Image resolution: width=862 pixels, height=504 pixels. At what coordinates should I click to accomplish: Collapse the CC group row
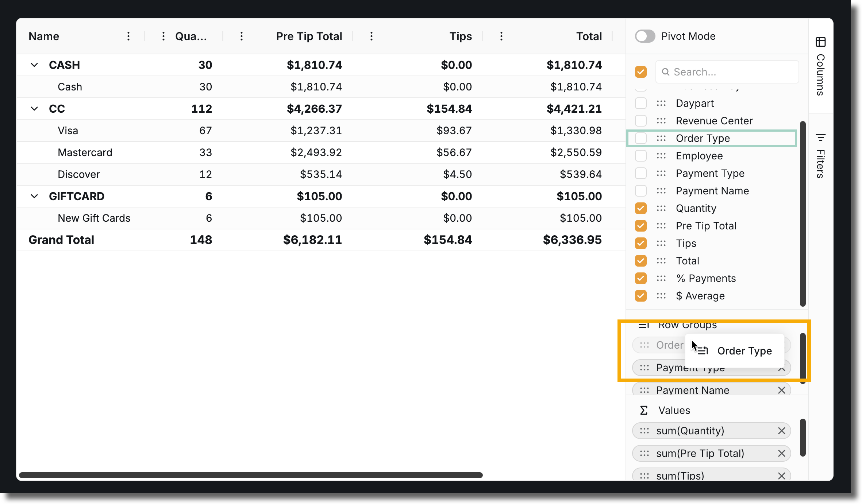34,109
